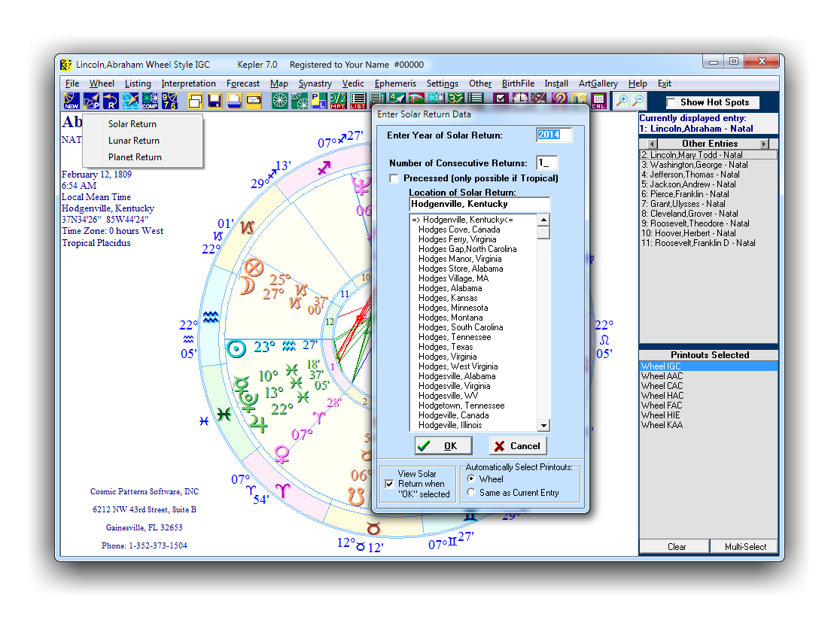The width and height of the screenshot is (837, 644).
Task: Click the arrow with number 4 icon
Action: coord(397,97)
